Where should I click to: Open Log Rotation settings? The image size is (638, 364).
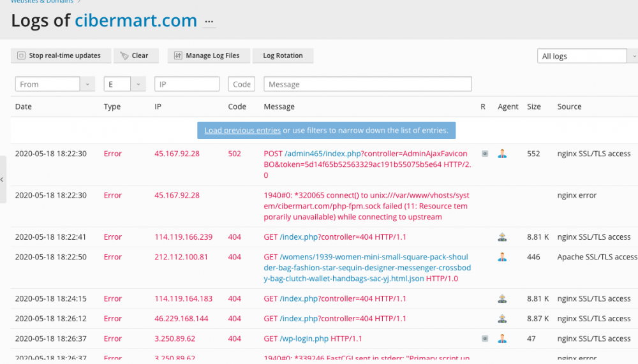click(283, 55)
